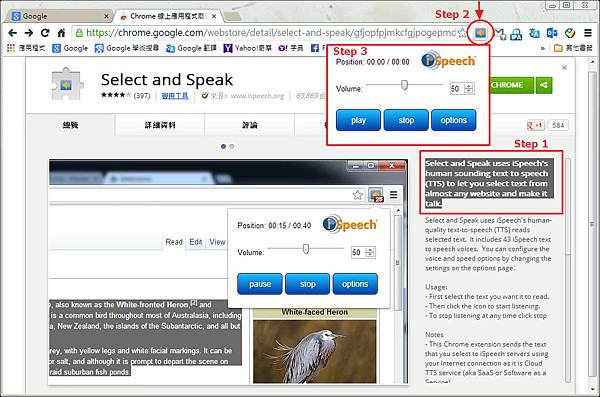Click the Google +1 button
This screenshot has width=600, height=397.
pyautogui.click(x=536, y=125)
